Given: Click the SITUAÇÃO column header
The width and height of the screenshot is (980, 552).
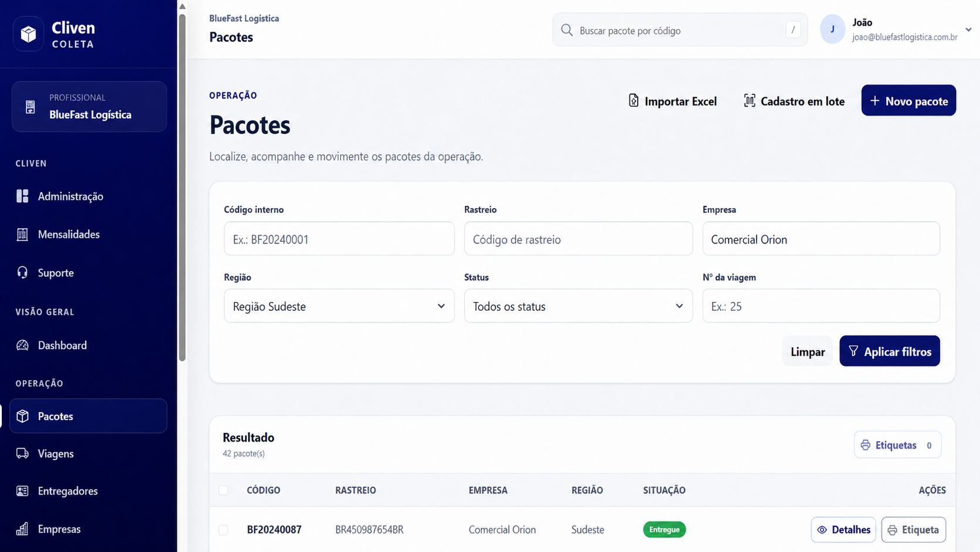Looking at the screenshot, I should coord(664,490).
